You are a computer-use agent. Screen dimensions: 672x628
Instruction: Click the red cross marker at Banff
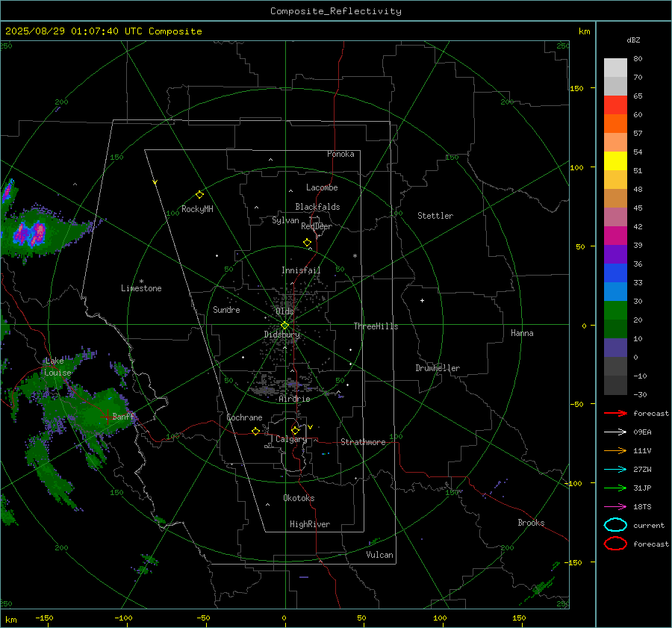click(107, 417)
